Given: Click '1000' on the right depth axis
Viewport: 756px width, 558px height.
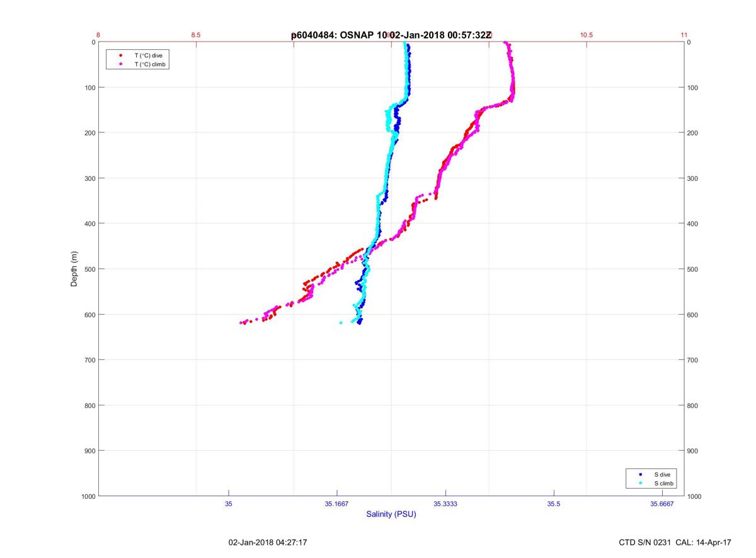Looking at the screenshot, I should 695,496.
